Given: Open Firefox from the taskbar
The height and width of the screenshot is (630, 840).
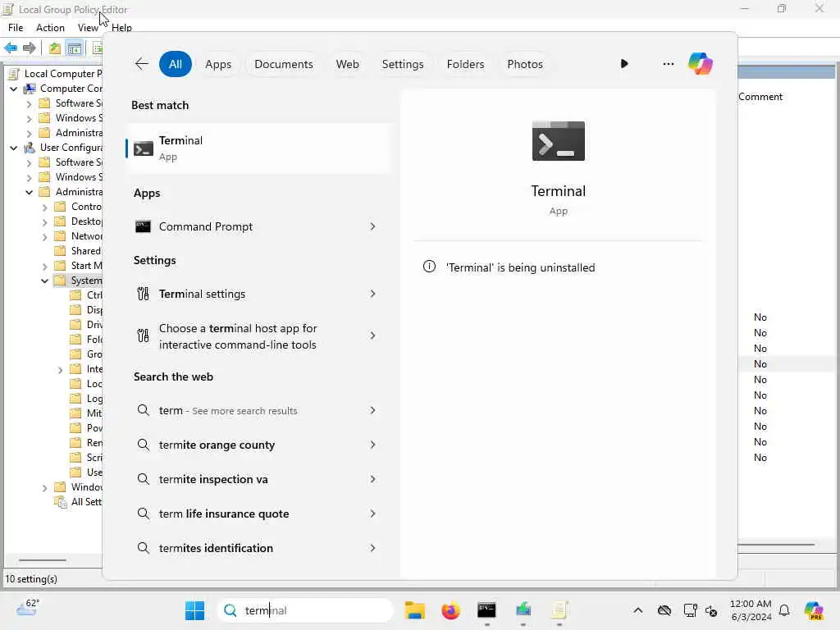Looking at the screenshot, I should (x=450, y=610).
